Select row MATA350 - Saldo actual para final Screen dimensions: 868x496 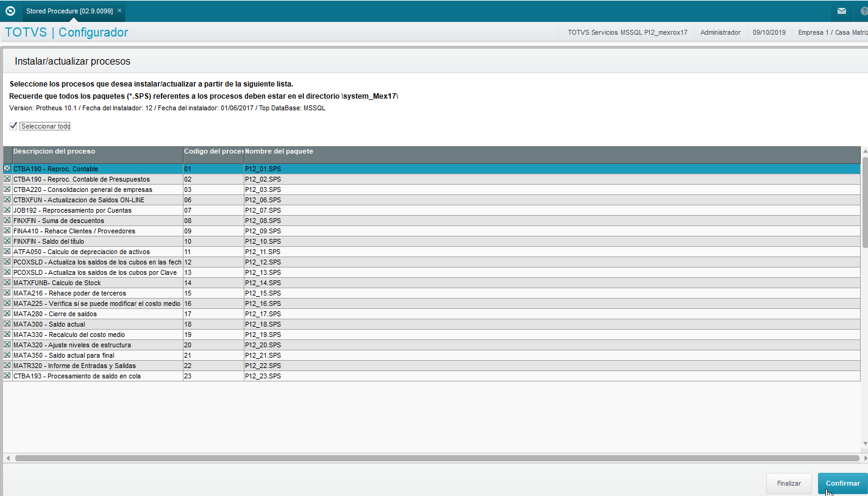[432, 355]
